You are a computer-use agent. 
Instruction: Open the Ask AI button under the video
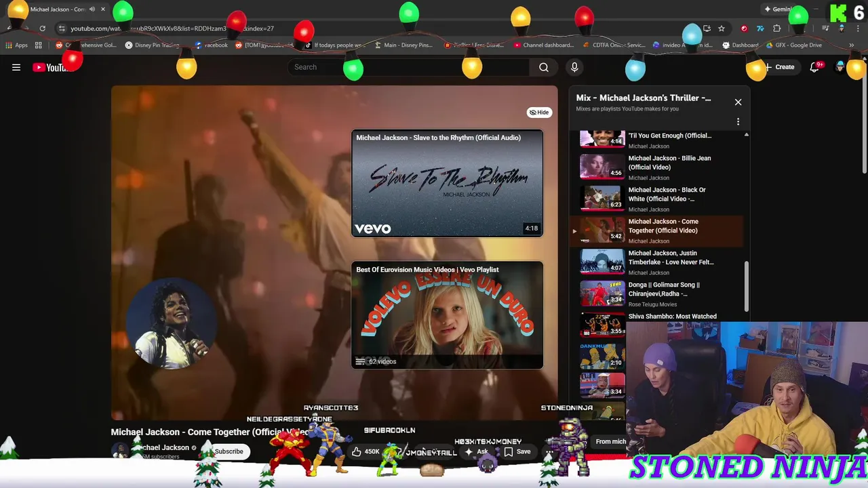(476, 451)
